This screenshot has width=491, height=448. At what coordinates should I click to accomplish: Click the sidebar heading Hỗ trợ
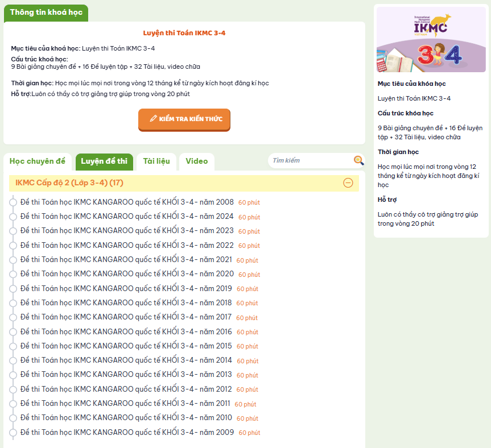(x=387, y=200)
